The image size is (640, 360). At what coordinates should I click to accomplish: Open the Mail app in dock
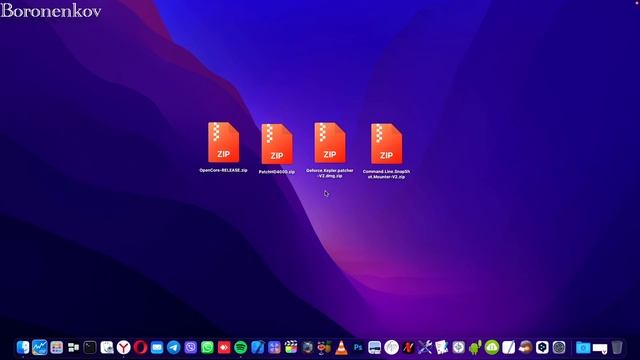coord(157,347)
